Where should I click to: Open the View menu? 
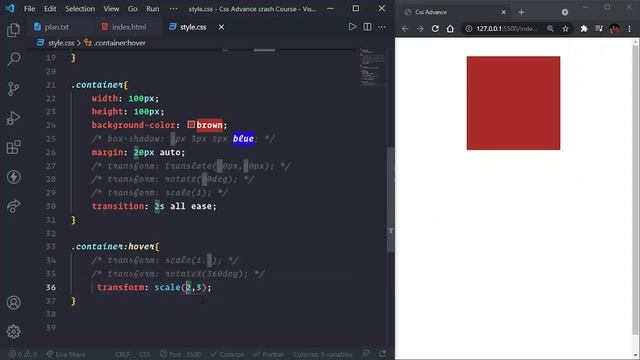[x=111, y=9]
